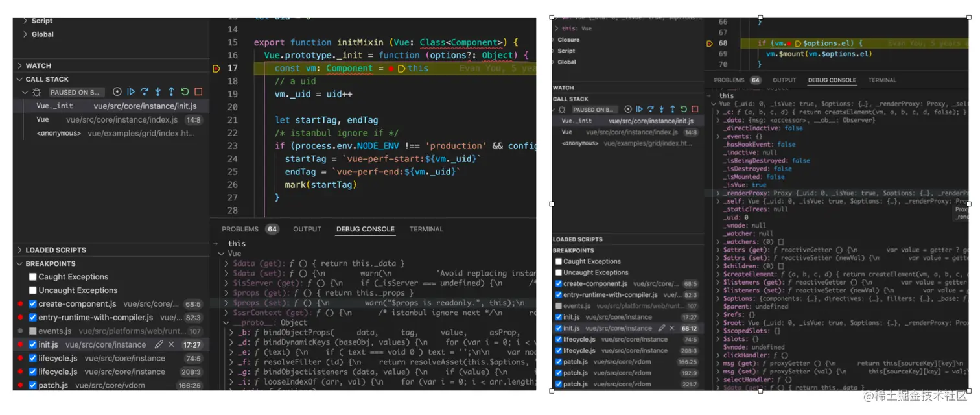The width and height of the screenshot is (980, 415).
Task: Expand _data entry in right debug console
Action: point(718,120)
